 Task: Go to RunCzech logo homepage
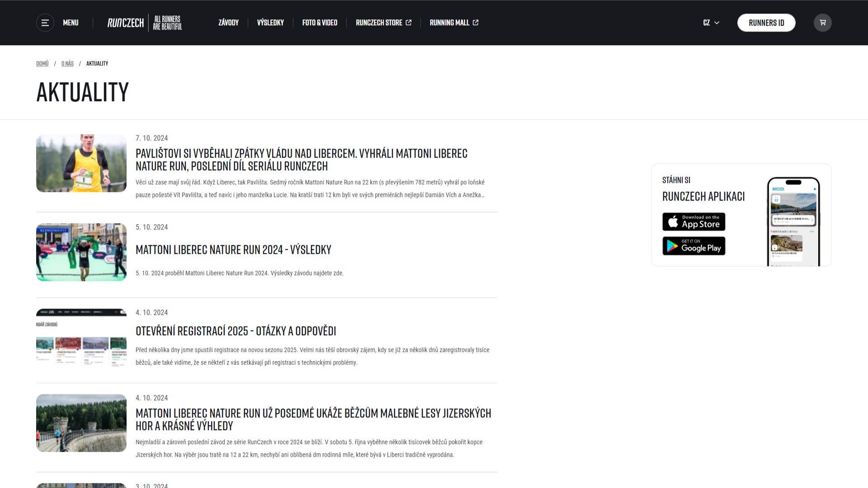tap(126, 23)
